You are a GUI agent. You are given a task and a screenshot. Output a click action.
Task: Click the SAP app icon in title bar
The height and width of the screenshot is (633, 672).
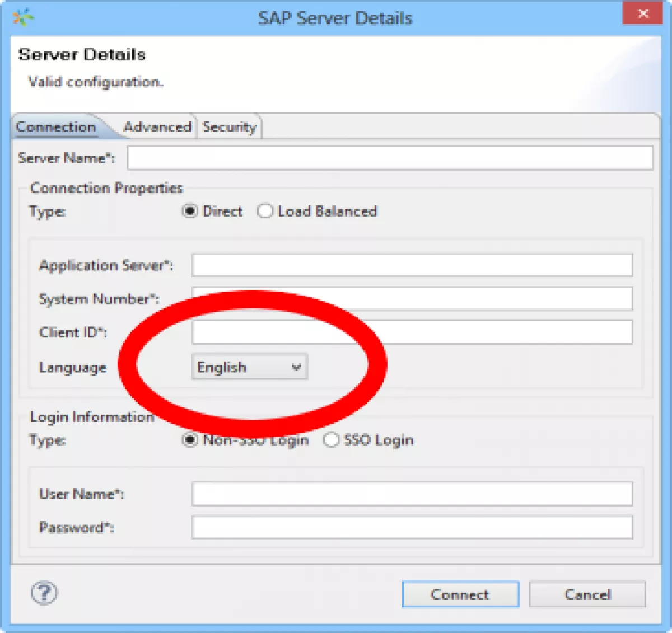[x=23, y=17]
